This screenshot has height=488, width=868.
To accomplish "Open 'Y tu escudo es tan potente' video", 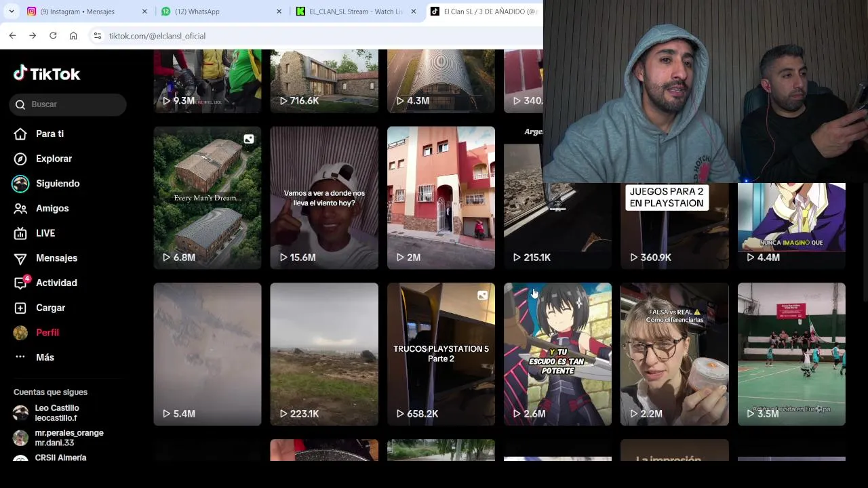I will 557,354.
